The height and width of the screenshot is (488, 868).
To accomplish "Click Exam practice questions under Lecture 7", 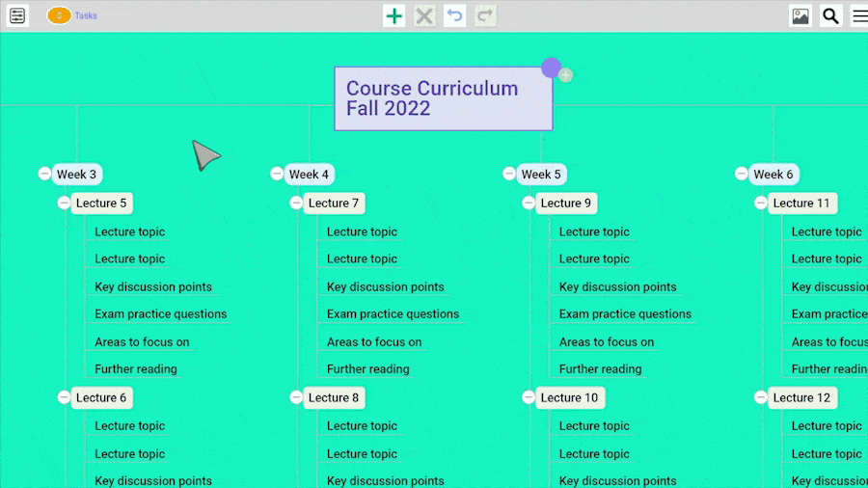I will click(x=393, y=313).
